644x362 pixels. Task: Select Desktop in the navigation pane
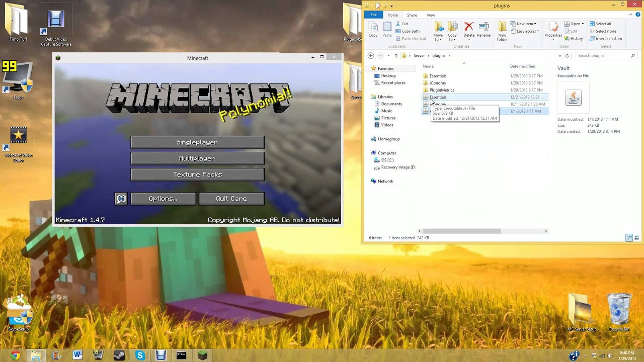(388, 75)
